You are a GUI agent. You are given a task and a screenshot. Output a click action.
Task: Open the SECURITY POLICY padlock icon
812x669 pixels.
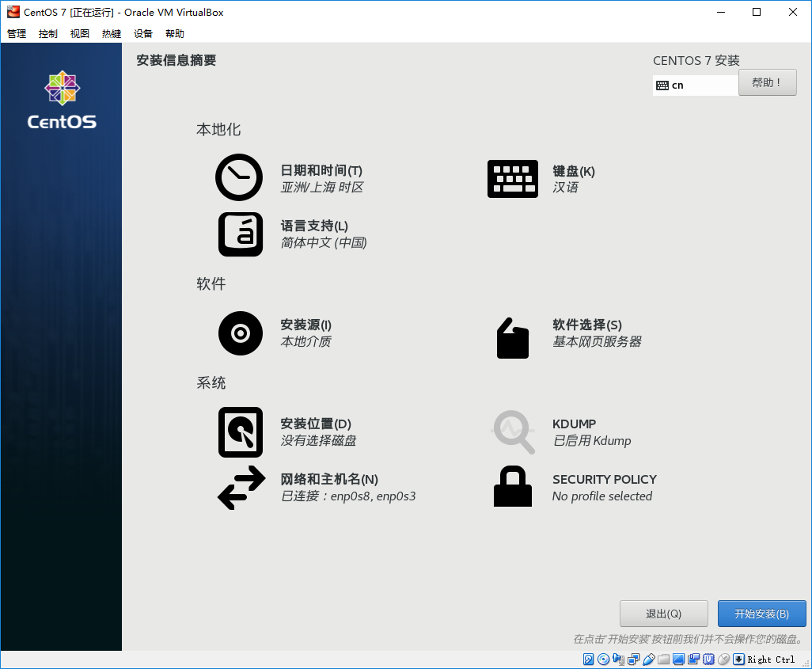pos(513,486)
